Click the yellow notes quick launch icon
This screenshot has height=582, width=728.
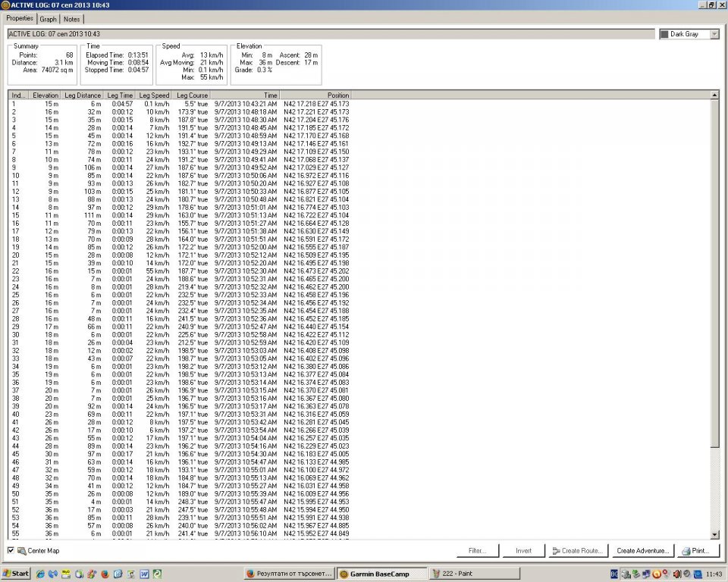[x=66, y=574]
